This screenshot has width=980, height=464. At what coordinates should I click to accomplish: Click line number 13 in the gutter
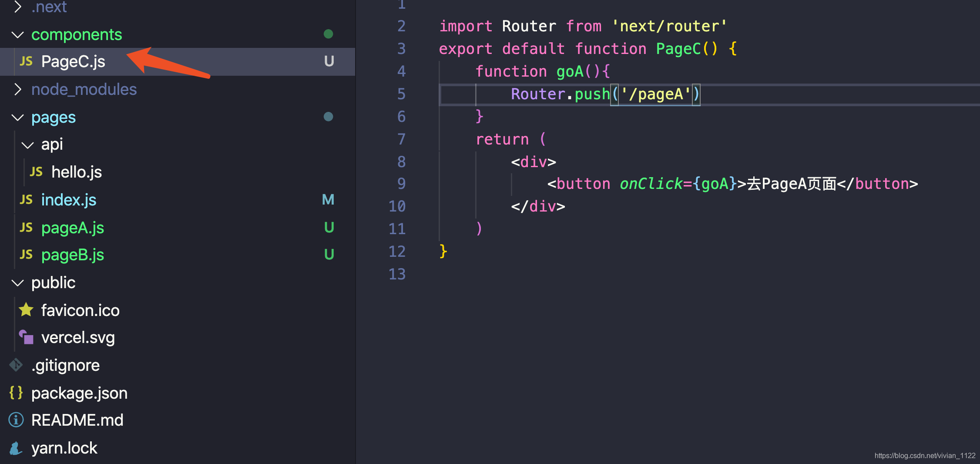397,274
